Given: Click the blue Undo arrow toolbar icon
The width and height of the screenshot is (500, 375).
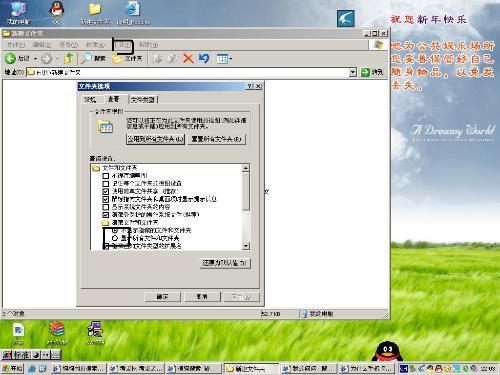Looking at the screenshot, I should (x=204, y=59).
